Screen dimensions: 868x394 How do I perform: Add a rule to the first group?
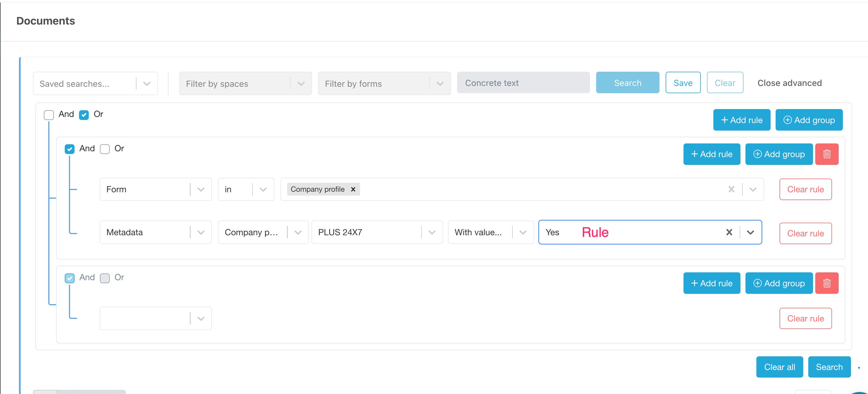coord(711,154)
